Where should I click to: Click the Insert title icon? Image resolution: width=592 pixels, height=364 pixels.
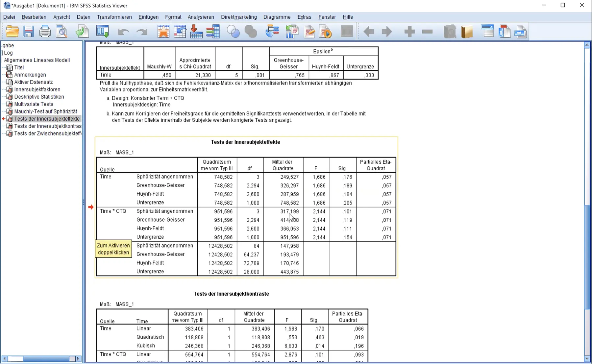coord(504,32)
